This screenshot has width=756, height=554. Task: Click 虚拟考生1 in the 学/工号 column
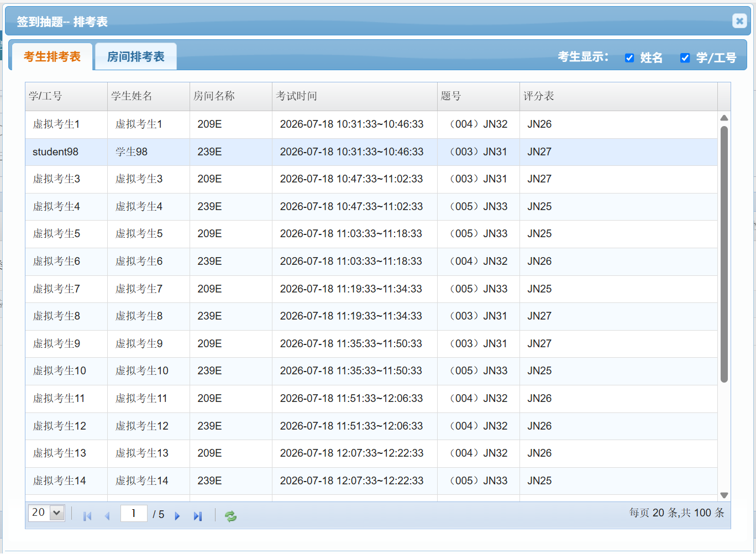click(x=66, y=124)
